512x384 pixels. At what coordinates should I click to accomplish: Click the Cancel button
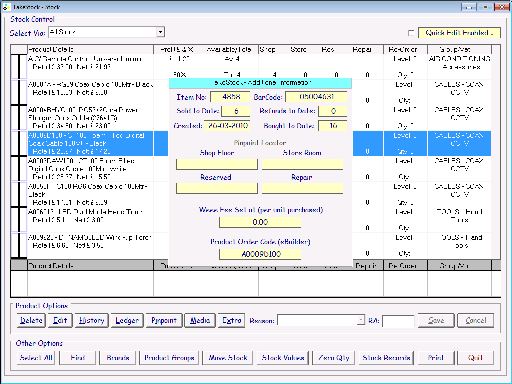coord(475,320)
